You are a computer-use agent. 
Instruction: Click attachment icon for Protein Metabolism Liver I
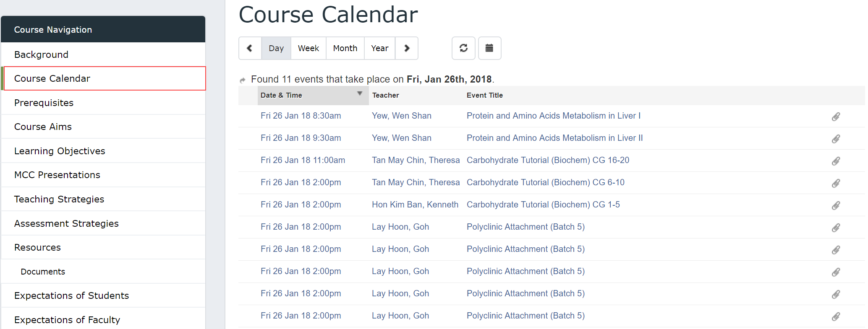point(836,117)
